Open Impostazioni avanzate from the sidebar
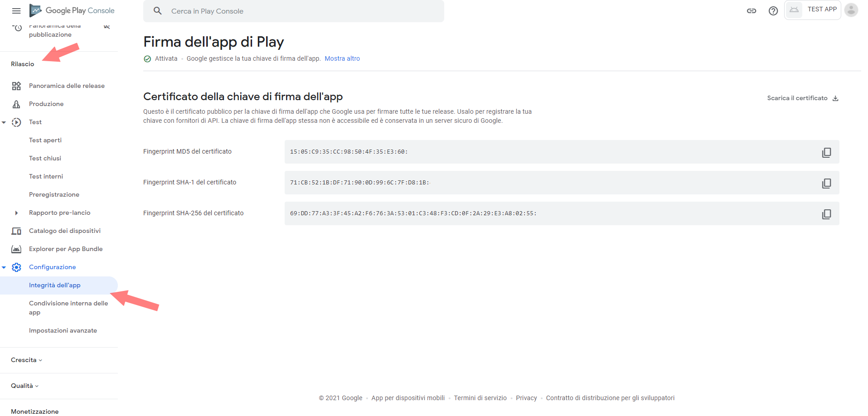This screenshot has height=416, width=868. (x=63, y=330)
